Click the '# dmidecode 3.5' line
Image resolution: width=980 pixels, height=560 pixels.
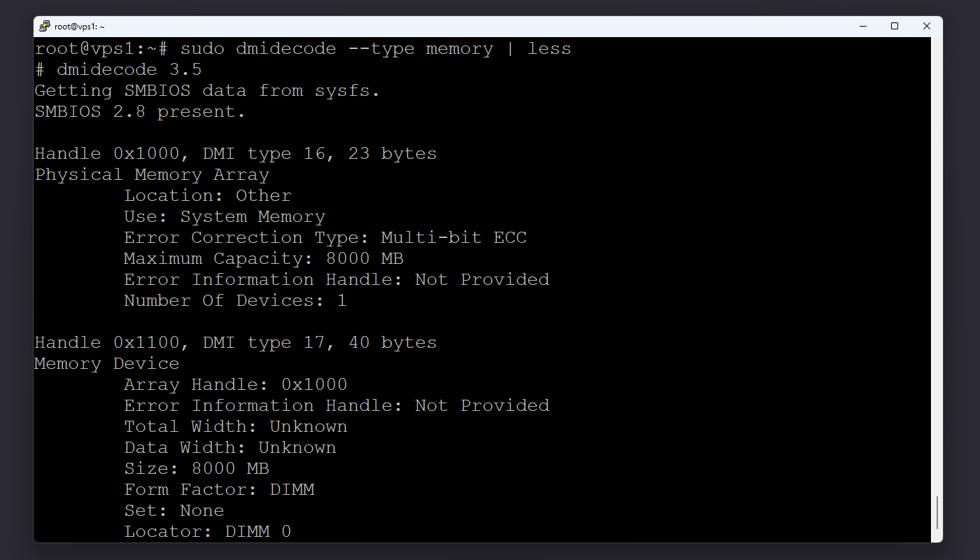coord(118,70)
